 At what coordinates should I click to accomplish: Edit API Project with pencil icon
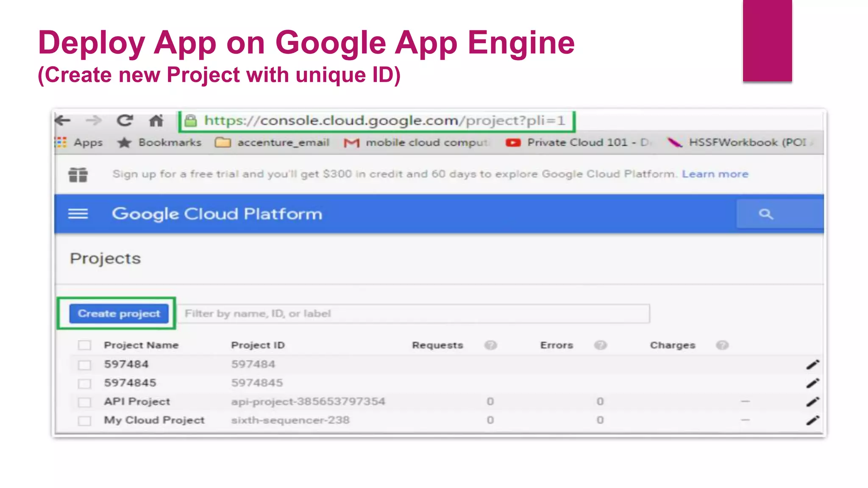pyautogui.click(x=812, y=402)
